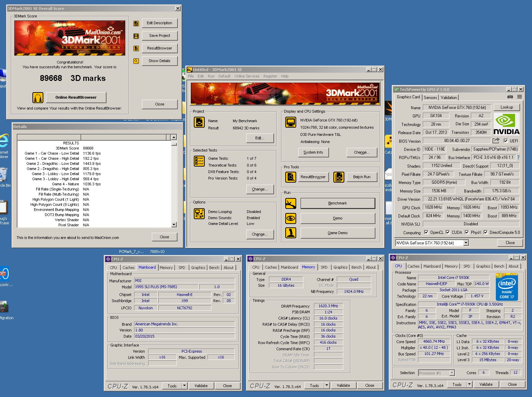Click the Options icon in 3DMark2001 SE
This screenshot has height=397, width=532.
(x=199, y=214)
